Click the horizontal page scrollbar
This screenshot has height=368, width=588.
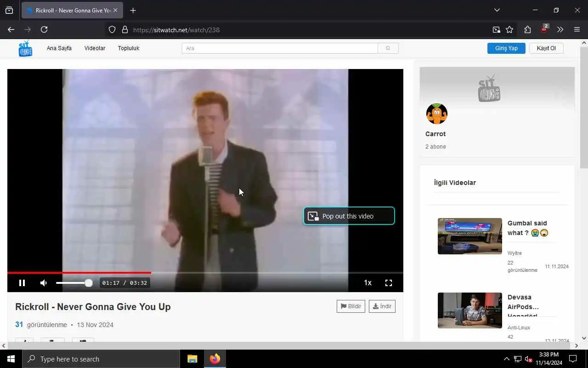[x=288, y=345]
